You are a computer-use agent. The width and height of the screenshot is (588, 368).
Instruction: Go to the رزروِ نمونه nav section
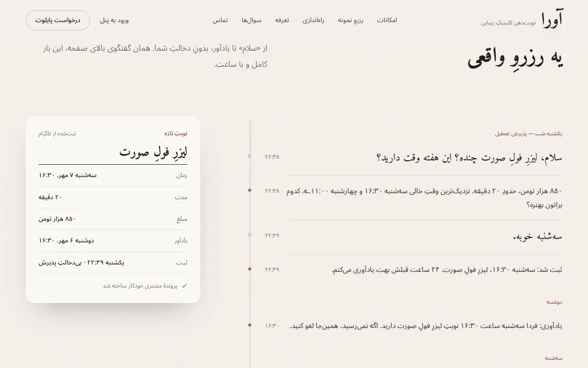(x=351, y=20)
